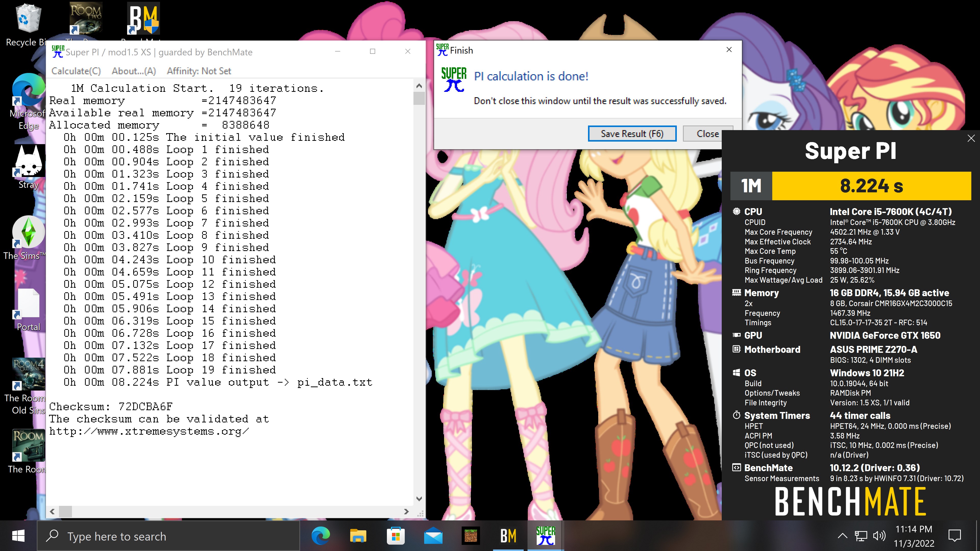Open the About...(A) menu
This screenshot has height=551, width=980.
click(133, 71)
